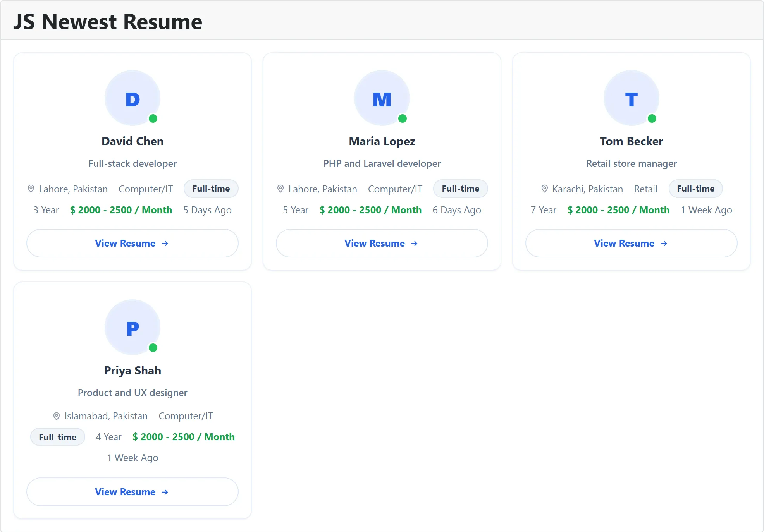The height and width of the screenshot is (532, 764).
Task: Click the green online dot on Priya Shah's avatar
Action: click(x=153, y=348)
